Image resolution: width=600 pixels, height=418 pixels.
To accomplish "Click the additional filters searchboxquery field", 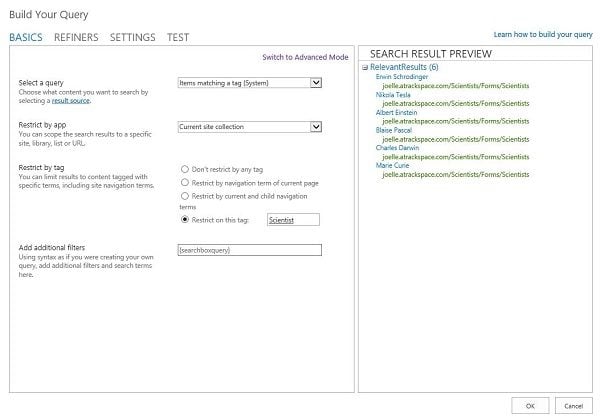I will tap(247, 250).
